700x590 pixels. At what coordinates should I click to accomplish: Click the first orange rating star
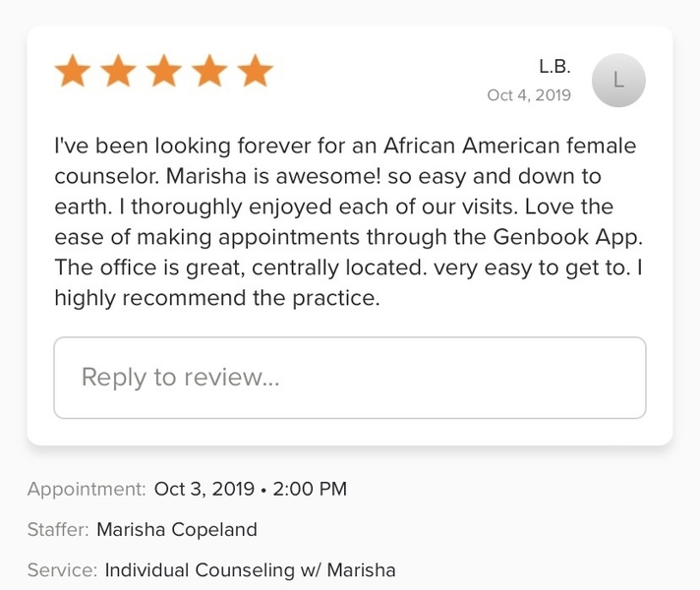(x=74, y=72)
